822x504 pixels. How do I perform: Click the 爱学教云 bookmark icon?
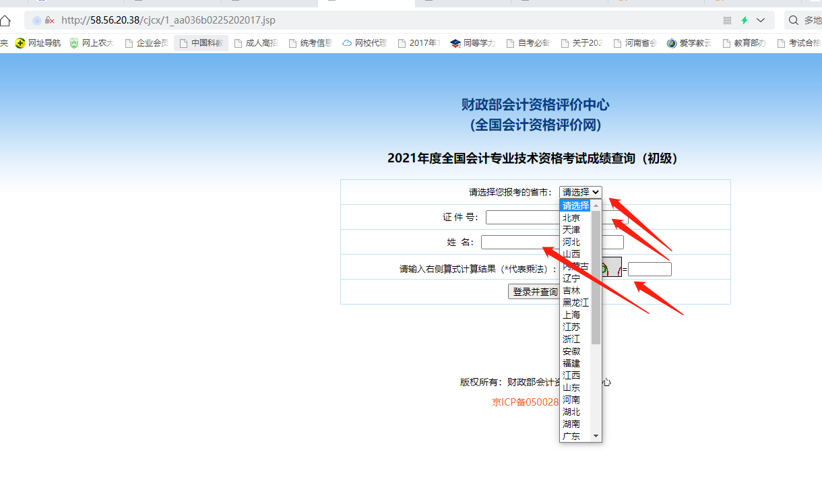671,42
